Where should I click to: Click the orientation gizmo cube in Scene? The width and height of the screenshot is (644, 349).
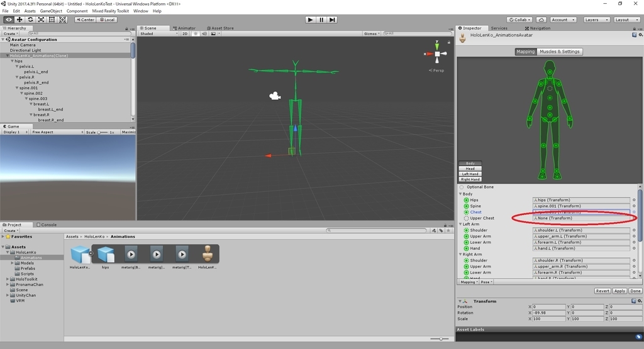click(438, 54)
